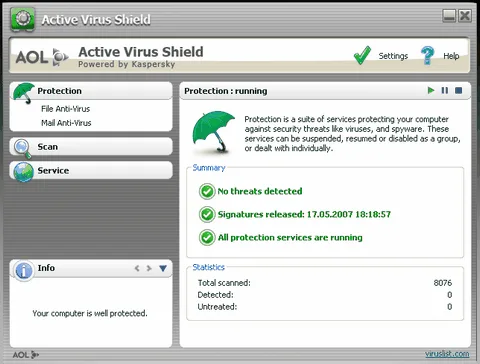This screenshot has height=364, width=480.
Task: Select File Anti-Virus
Action: 66,109
